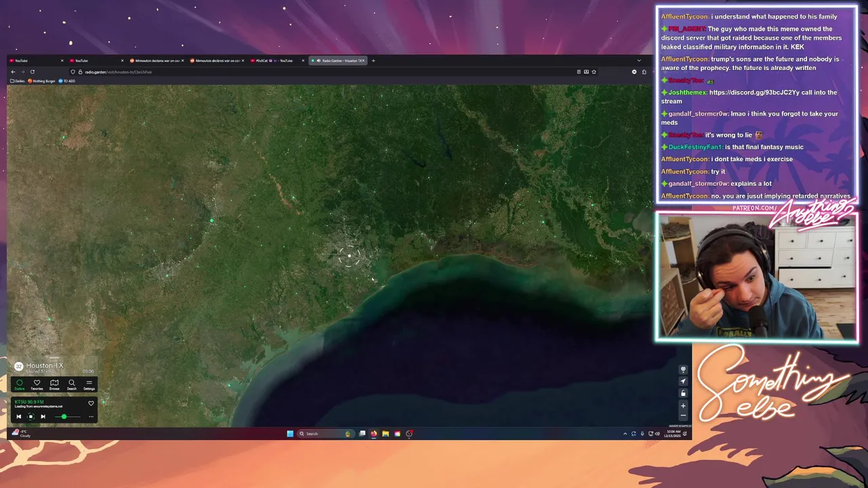Viewport: 868px width, 488px height.
Task: Zoom out on the map
Action: tap(683, 416)
